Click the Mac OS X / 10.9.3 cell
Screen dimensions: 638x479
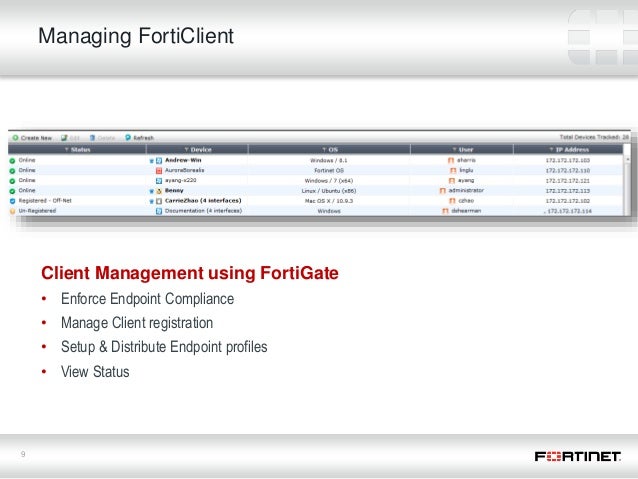point(329,201)
